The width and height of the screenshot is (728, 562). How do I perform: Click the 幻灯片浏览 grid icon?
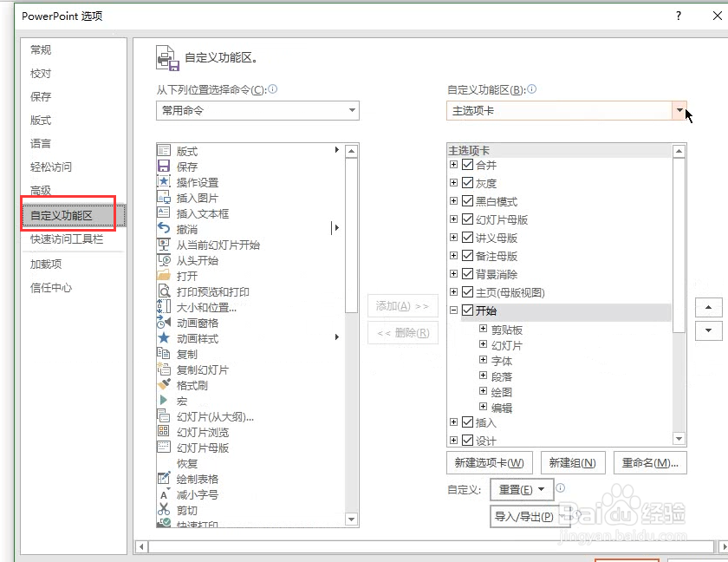point(164,432)
